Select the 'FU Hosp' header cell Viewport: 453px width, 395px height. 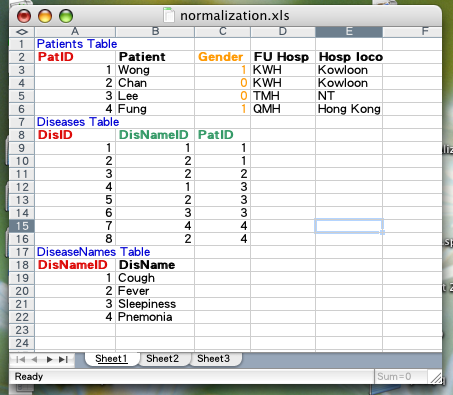click(283, 57)
